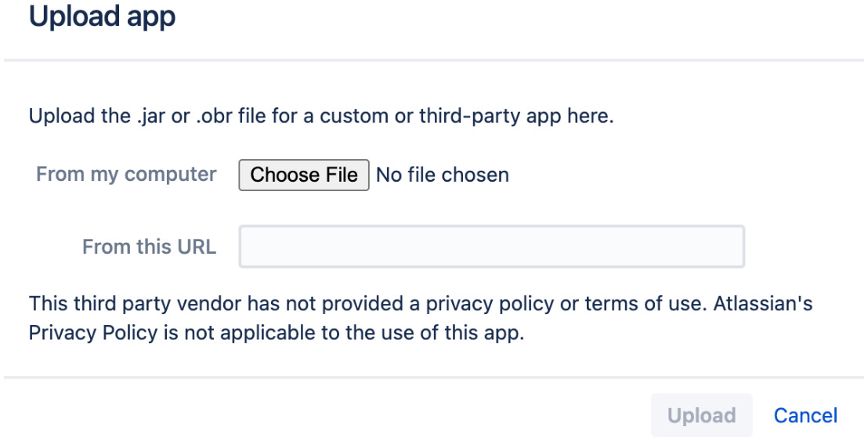
Task: Click the "No file chosen" status text
Action: (x=443, y=175)
